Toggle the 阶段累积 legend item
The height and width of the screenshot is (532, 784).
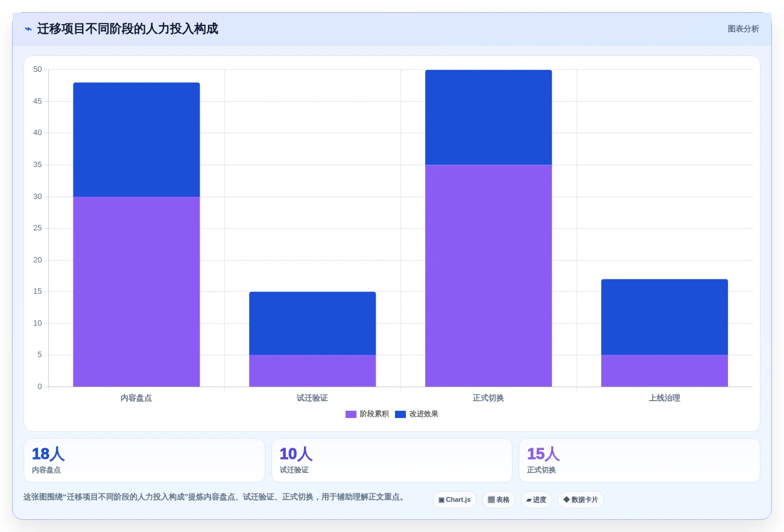point(367,414)
